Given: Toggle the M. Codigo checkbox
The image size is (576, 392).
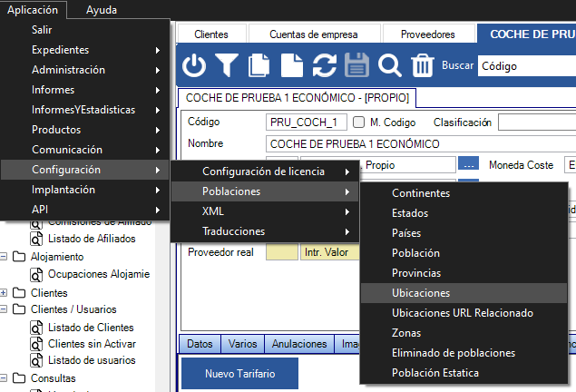Looking at the screenshot, I should [x=359, y=122].
